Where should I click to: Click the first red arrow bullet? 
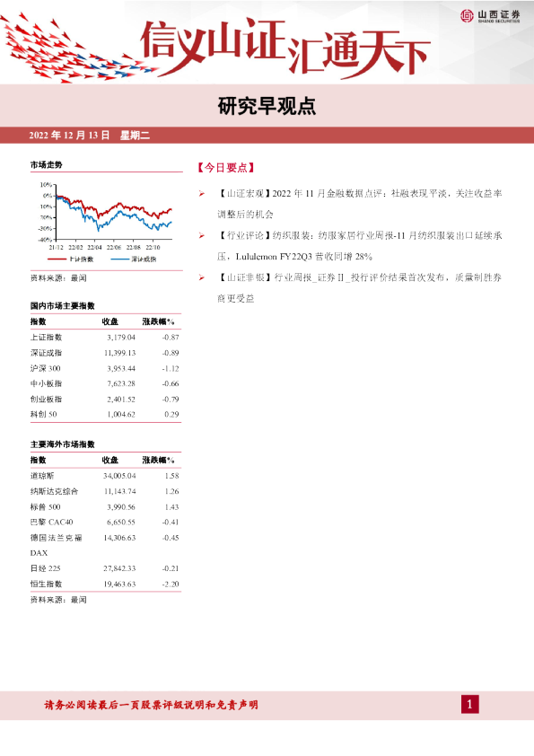tap(202, 194)
